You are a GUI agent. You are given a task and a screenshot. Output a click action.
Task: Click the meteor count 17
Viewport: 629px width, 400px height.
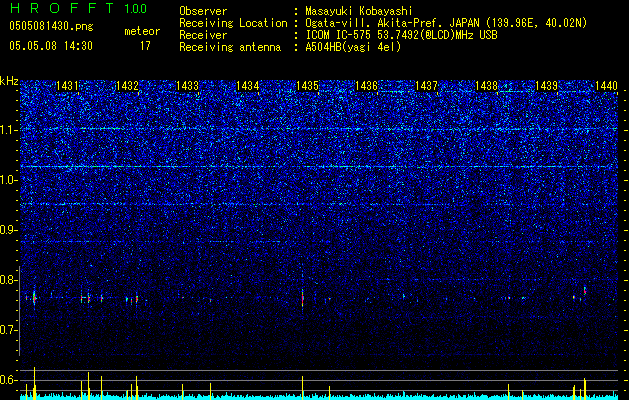[x=145, y=46]
